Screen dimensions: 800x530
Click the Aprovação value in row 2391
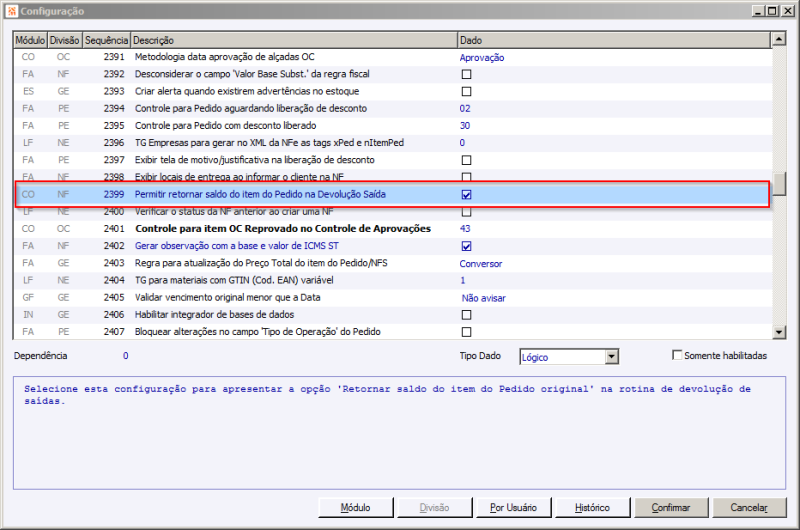tap(482, 58)
